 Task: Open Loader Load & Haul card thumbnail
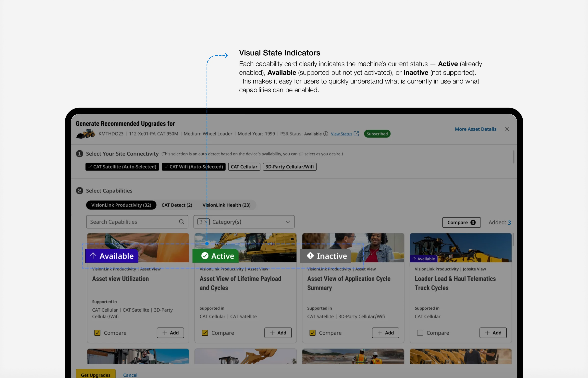(461, 247)
